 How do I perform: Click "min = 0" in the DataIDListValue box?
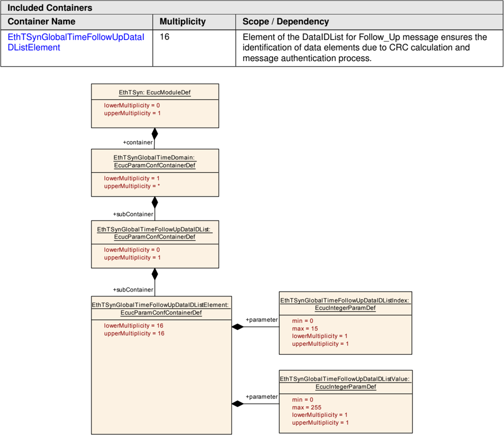[303, 399]
